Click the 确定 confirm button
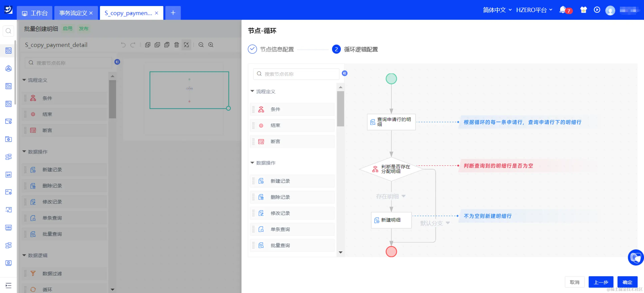The image size is (644, 293). pos(627,282)
